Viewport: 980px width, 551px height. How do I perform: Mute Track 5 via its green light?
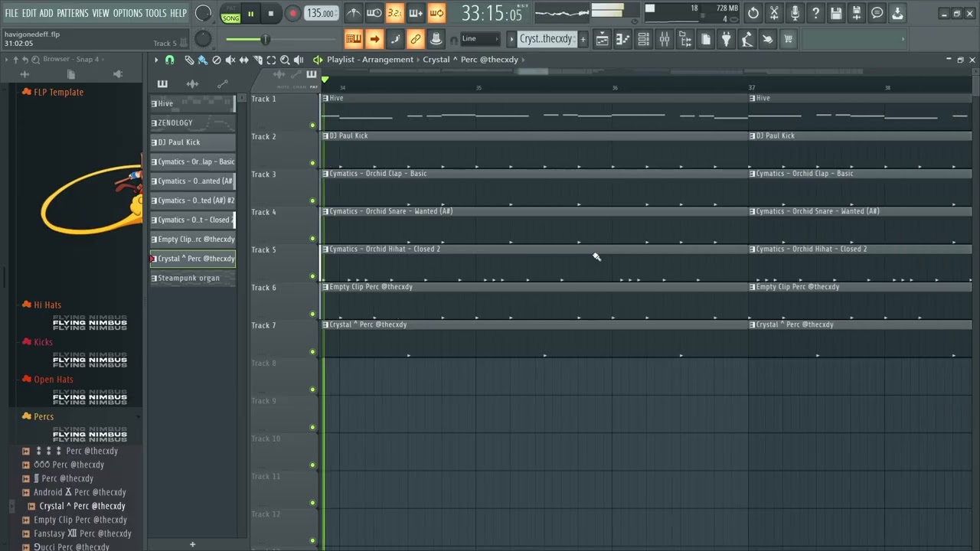[x=312, y=275]
